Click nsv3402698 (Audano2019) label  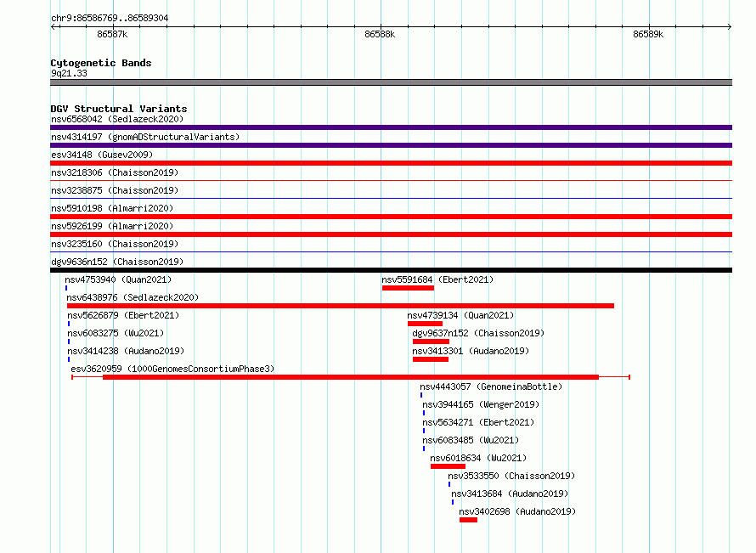coord(517,511)
